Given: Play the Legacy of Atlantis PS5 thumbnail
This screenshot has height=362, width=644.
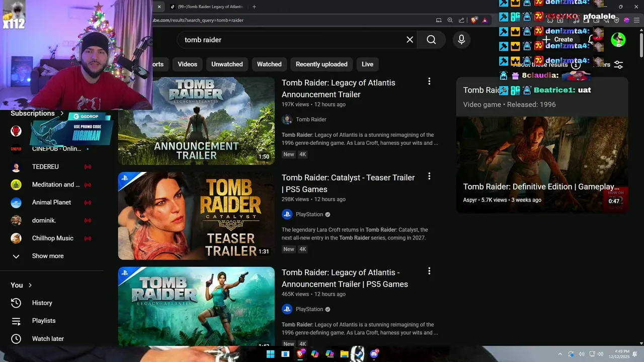Looking at the screenshot, I should pyautogui.click(x=196, y=307).
